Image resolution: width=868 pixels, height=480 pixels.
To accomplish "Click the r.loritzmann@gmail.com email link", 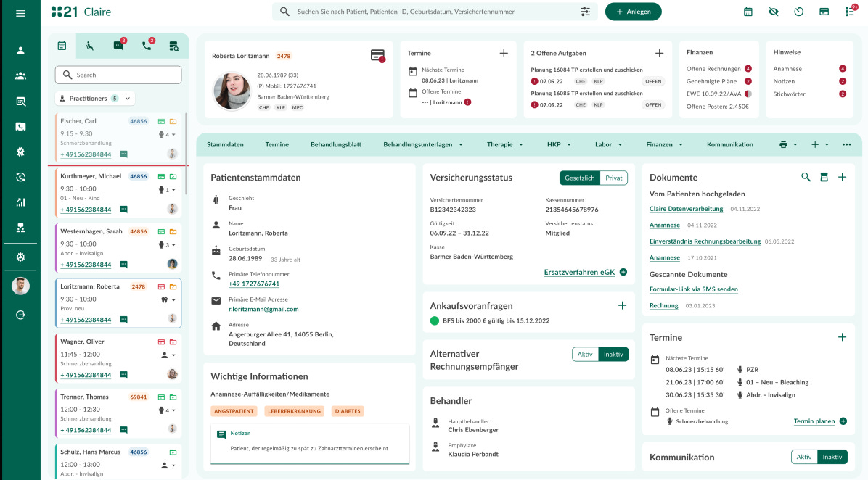I will pyautogui.click(x=263, y=309).
